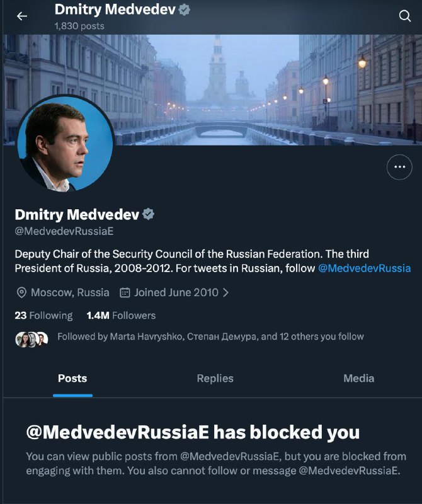
Task: Open the search magnifier icon
Action: click(x=405, y=16)
